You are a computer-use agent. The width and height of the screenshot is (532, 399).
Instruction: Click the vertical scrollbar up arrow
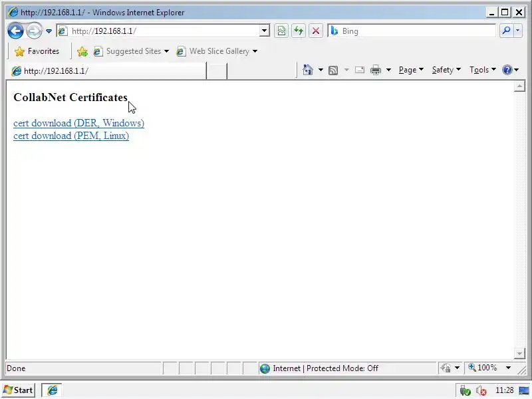pyautogui.click(x=519, y=86)
